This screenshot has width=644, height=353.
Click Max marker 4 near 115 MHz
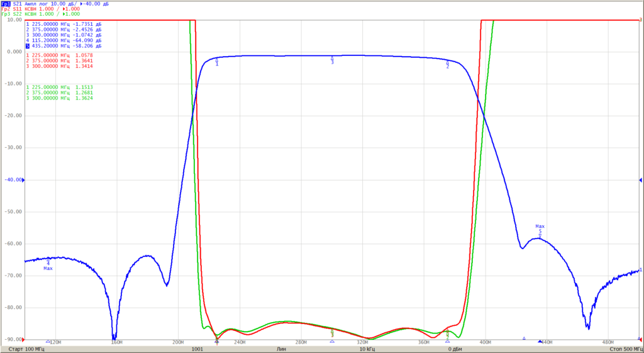48,264
